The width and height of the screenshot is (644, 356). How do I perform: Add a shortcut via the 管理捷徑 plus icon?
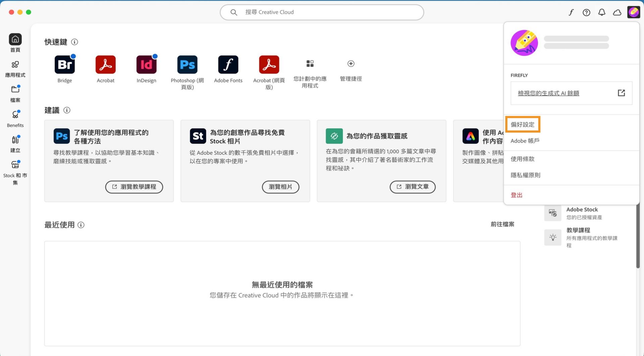pos(351,63)
